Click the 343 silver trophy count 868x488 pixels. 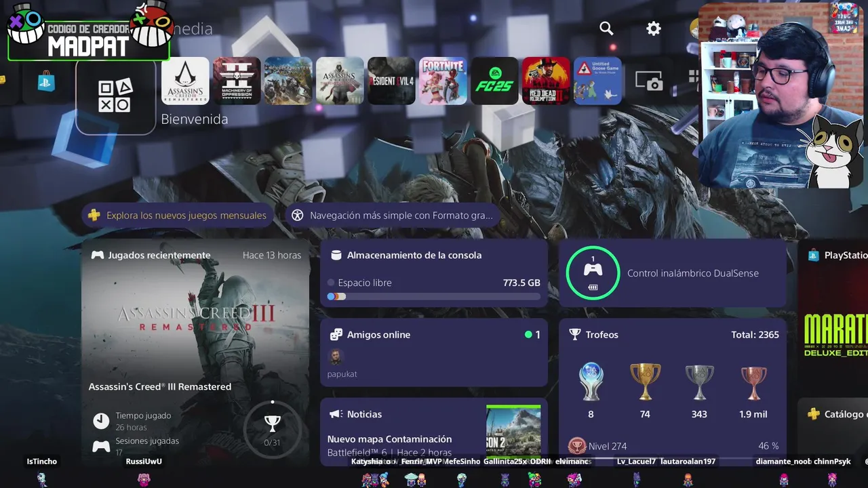pos(699,414)
